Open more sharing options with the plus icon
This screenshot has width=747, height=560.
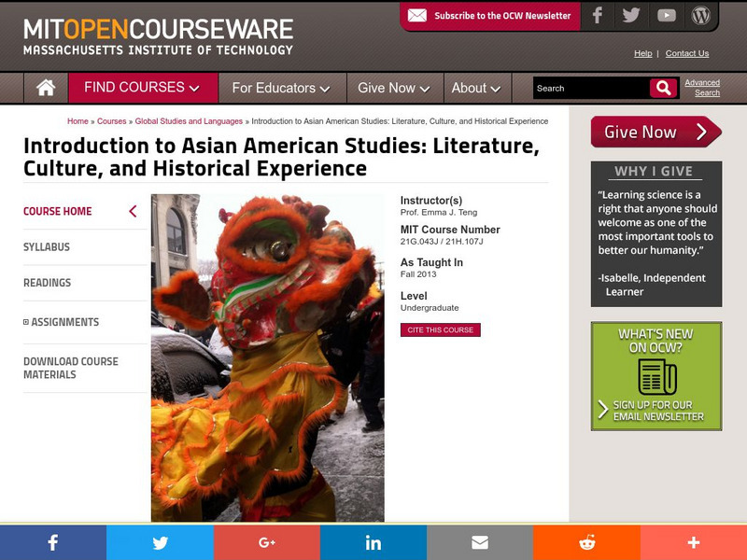click(x=693, y=541)
